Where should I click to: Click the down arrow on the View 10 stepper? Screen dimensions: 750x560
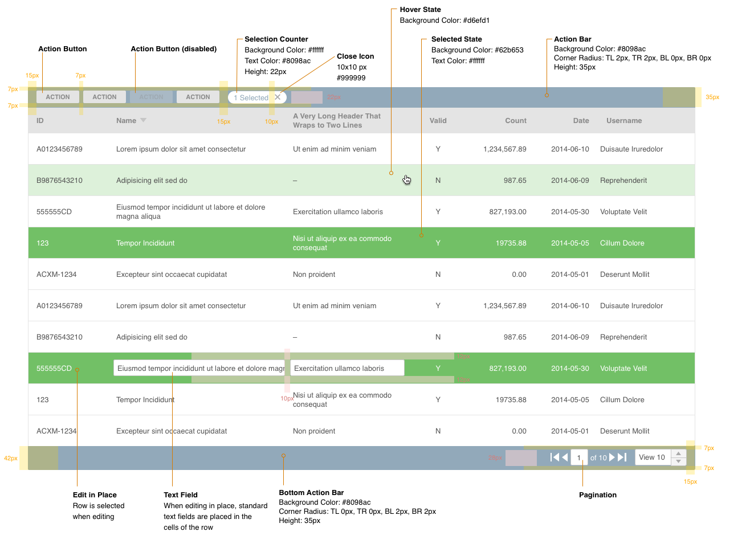click(x=678, y=461)
